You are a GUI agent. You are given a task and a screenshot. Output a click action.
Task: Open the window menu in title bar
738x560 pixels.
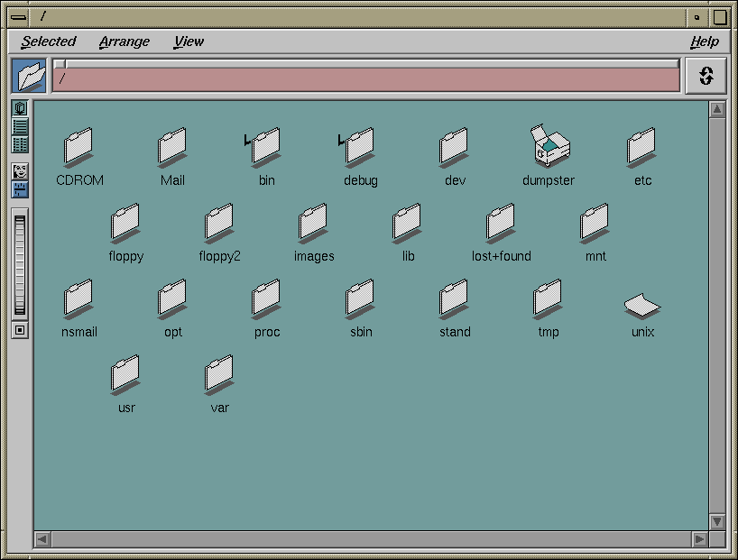point(18,17)
